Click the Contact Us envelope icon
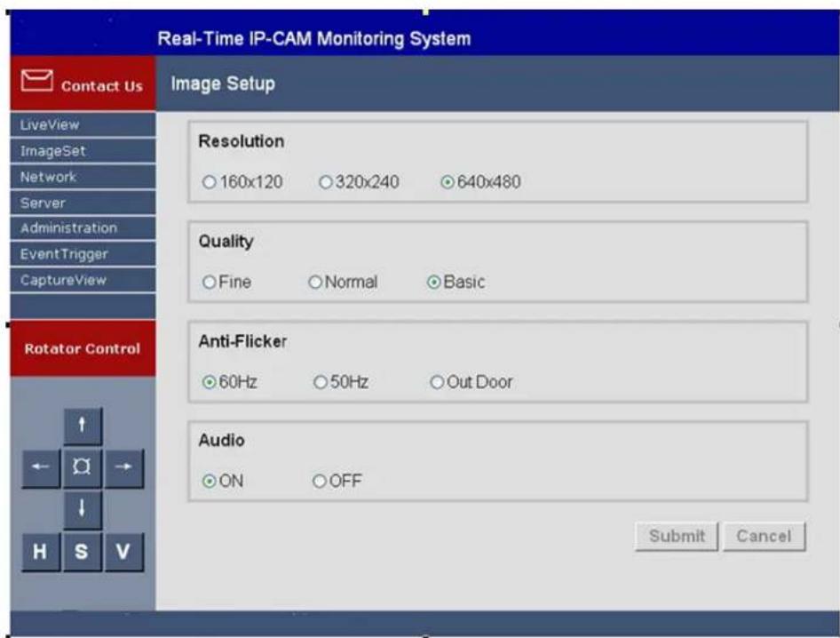 (37, 81)
